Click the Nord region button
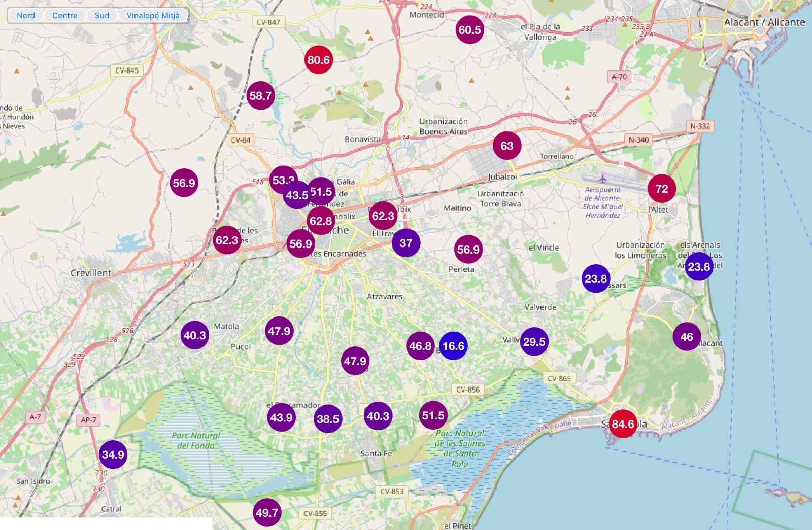Image resolution: width=812 pixels, height=530 pixels. tap(26, 15)
